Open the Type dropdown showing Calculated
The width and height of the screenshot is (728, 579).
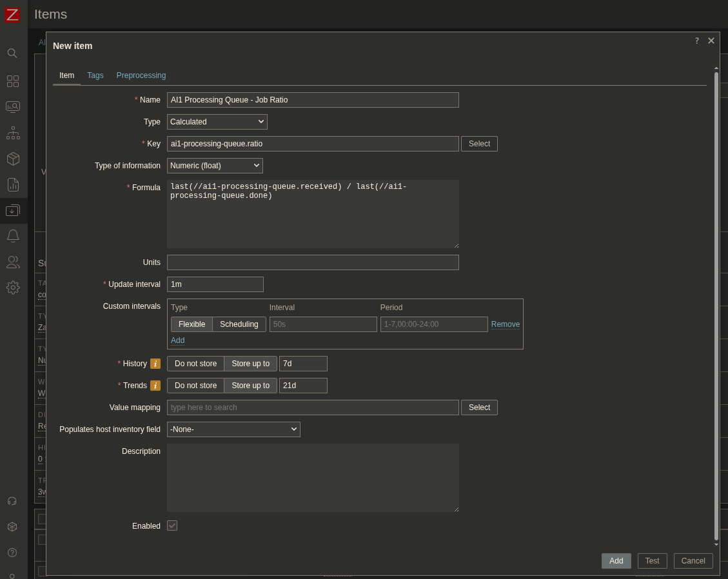(x=217, y=122)
